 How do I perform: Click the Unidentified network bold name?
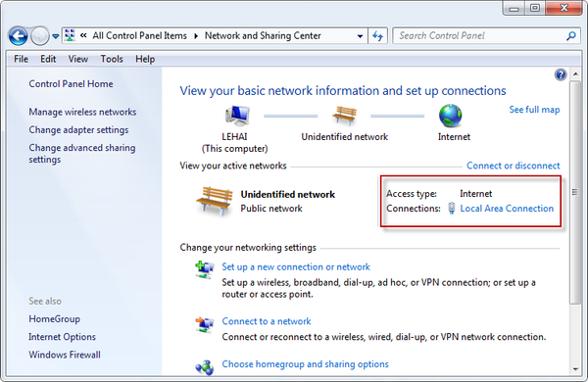click(287, 195)
